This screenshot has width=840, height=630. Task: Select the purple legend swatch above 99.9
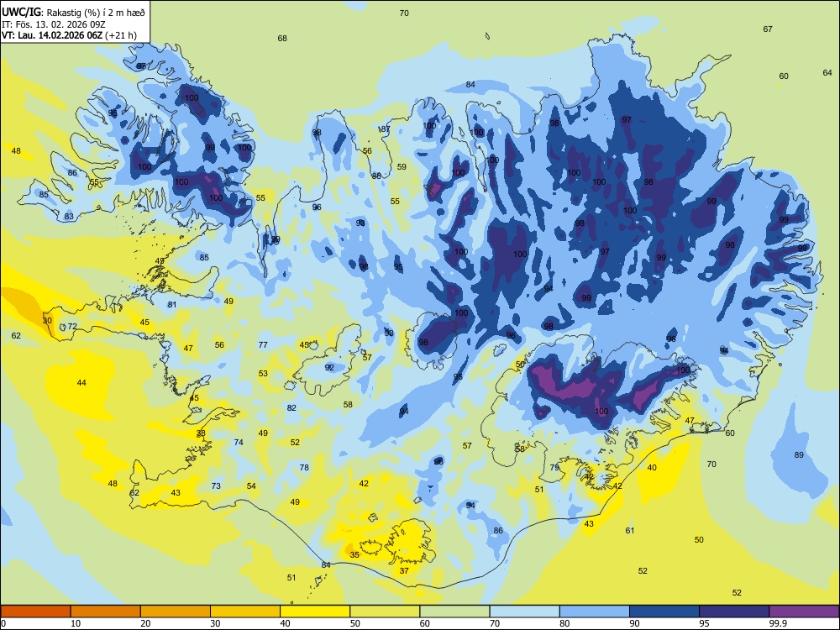(x=804, y=612)
